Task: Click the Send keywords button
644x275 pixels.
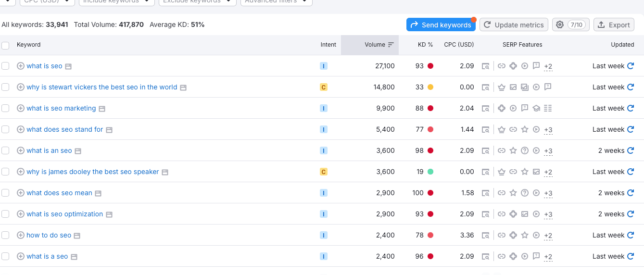Action: (441, 25)
